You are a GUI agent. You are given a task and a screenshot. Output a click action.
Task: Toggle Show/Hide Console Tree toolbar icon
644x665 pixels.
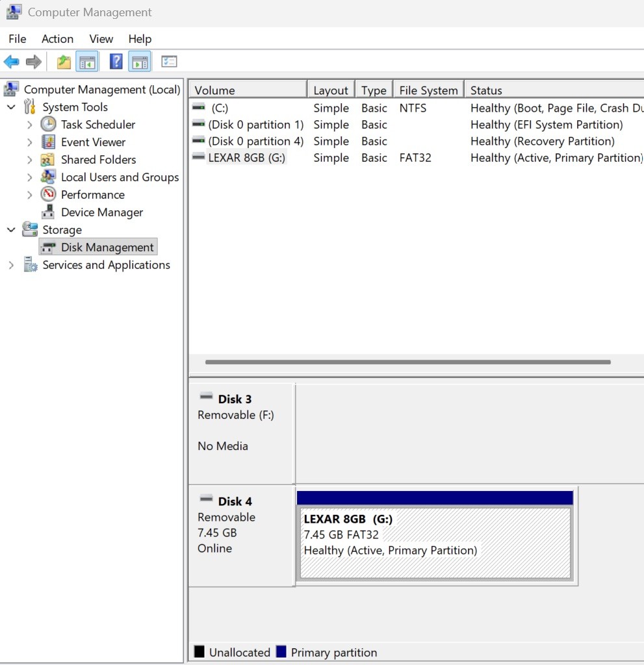tap(87, 62)
